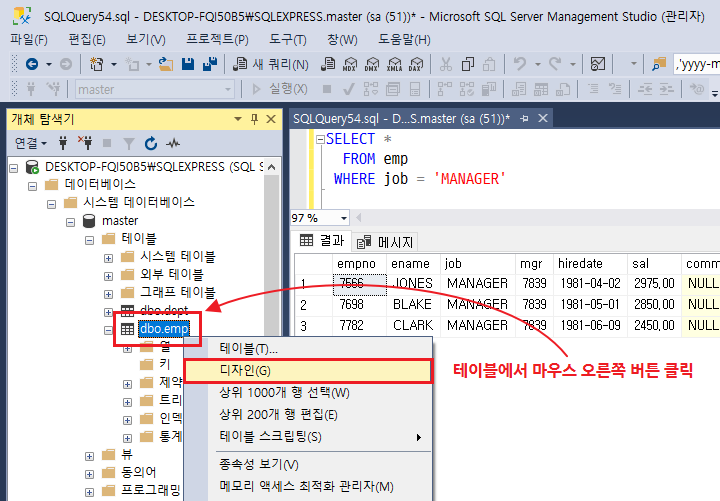Click the navigate back arrow icon
Screen dimensions: 720x501
coord(32,64)
